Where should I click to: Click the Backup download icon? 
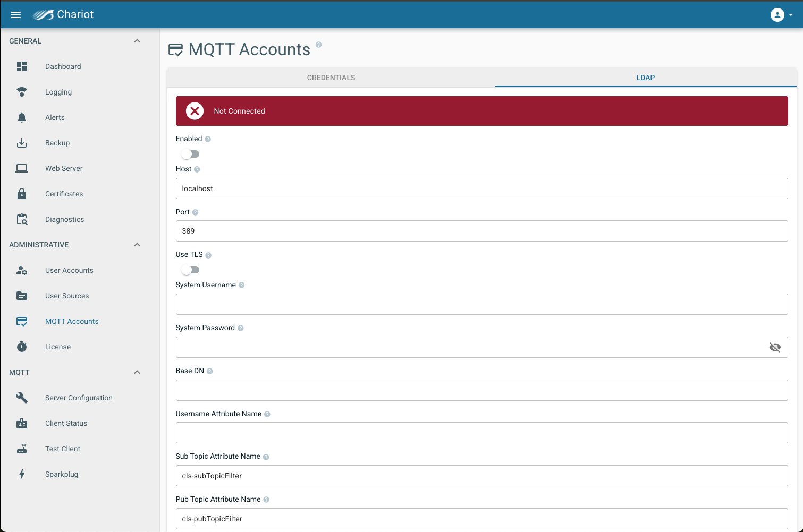click(22, 143)
